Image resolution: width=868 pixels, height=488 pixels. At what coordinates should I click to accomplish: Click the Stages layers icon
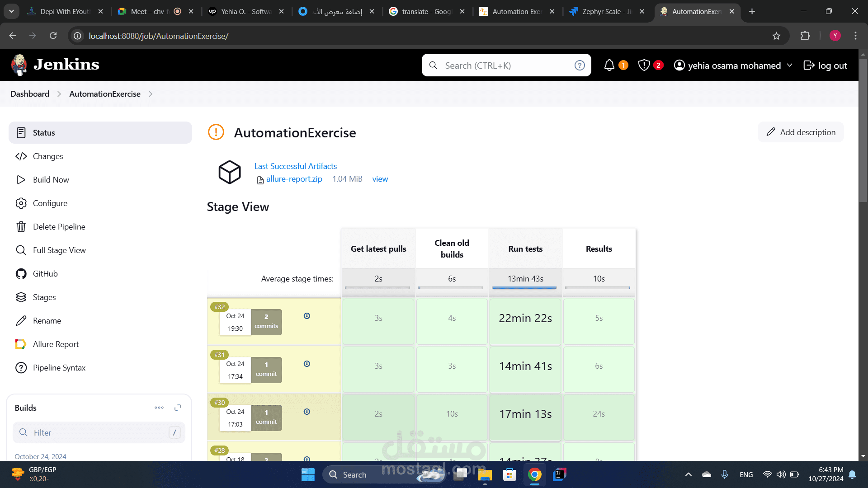21,297
